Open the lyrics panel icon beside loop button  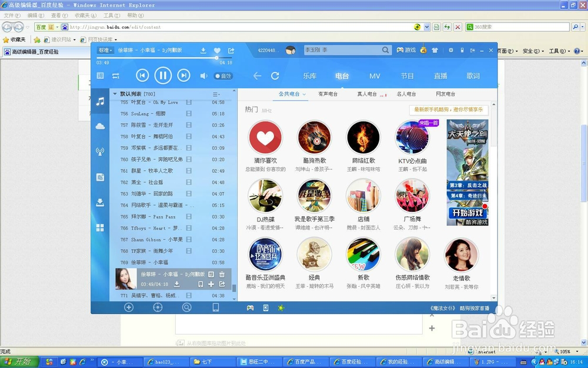coord(100,76)
